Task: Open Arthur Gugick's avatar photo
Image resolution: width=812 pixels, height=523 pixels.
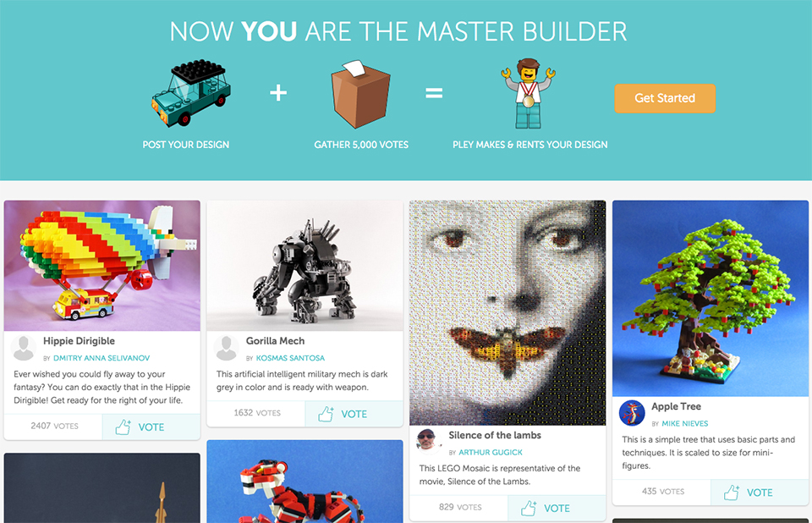Action: click(430, 442)
